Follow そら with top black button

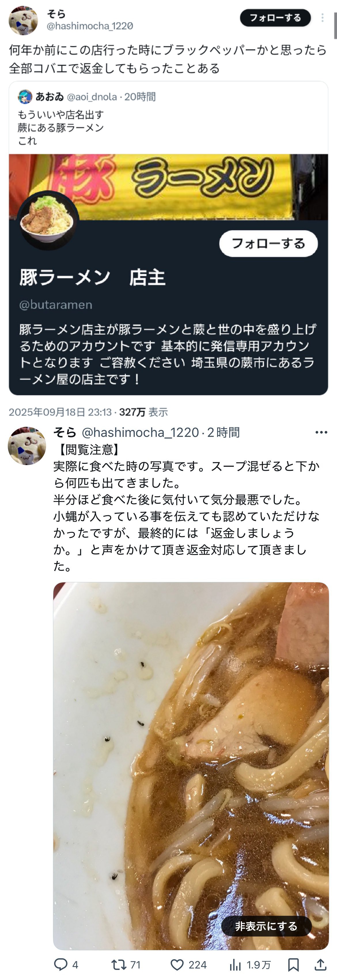tap(275, 18)
